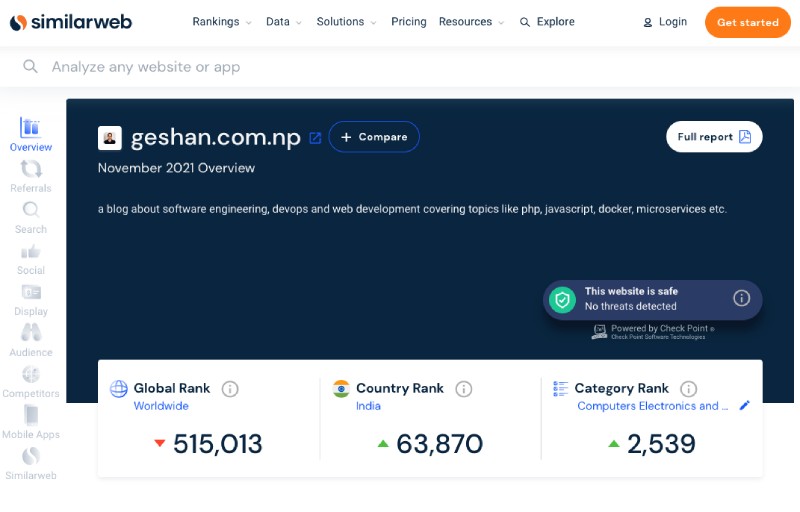Download the Full report
This screenshot has height=512, width=800.
[x=714, y=137]
